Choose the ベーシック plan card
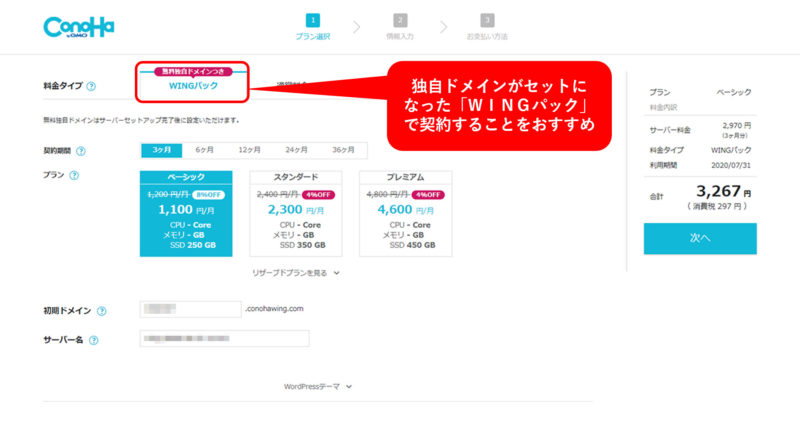 point(186,214)
